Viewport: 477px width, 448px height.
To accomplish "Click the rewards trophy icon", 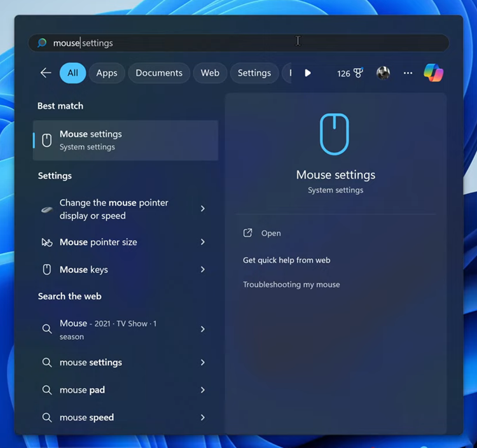I will pyautogui.click(x=358, y=73).
